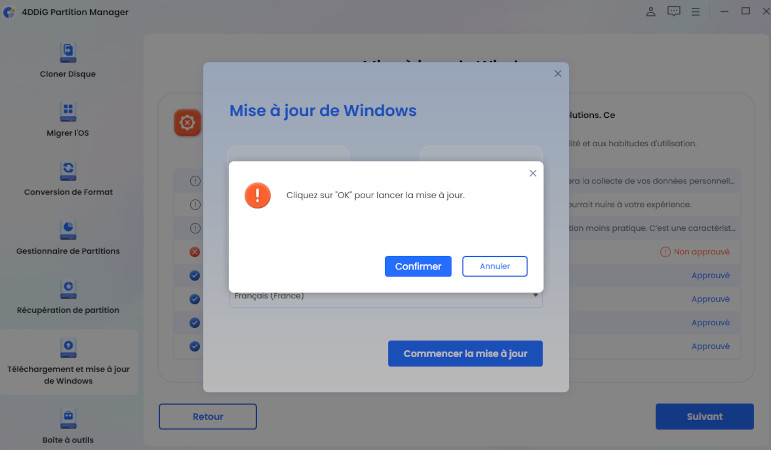Close the Mise à jour de Windows panel
The height and width of the screenshot is (450, 771).
point(558,73)
